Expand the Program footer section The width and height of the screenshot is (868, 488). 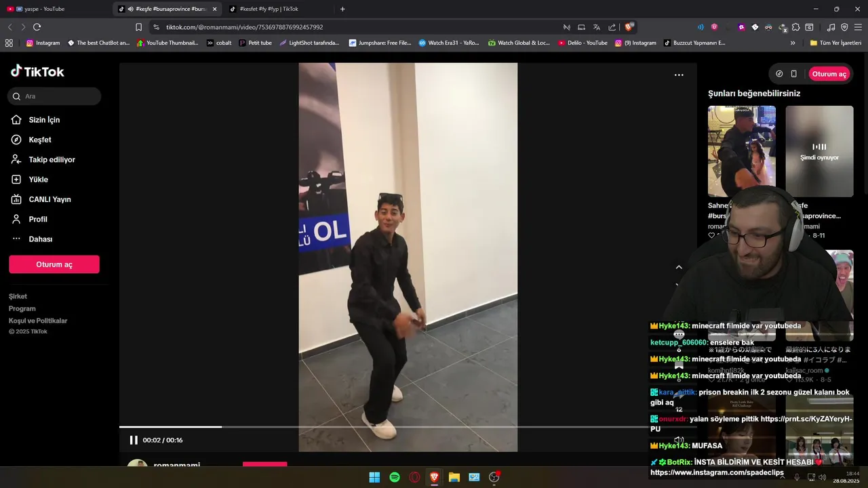[22, 308]
